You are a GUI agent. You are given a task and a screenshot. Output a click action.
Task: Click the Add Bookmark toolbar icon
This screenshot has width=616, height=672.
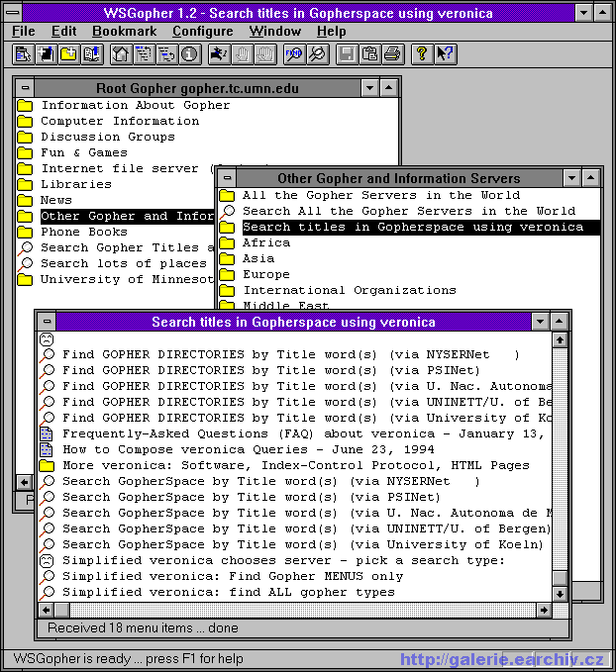point(46,54)
